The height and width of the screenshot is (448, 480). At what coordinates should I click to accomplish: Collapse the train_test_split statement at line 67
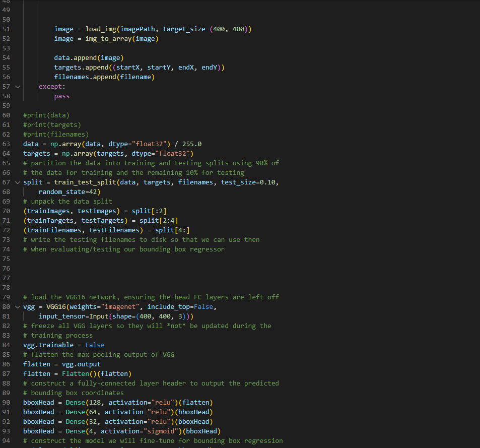point(18,182)
